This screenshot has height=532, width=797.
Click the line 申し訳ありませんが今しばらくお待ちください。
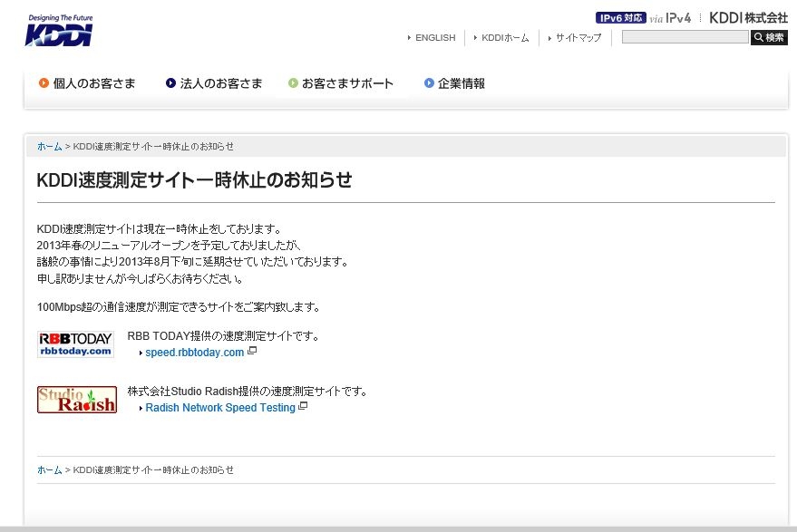141,278
